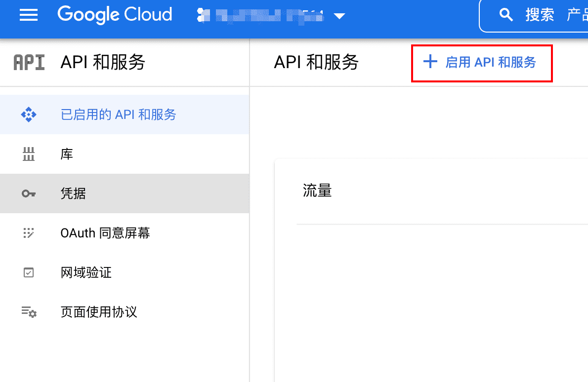
Task: Click the list icon beside 页面使用协议
Action: 29,312
